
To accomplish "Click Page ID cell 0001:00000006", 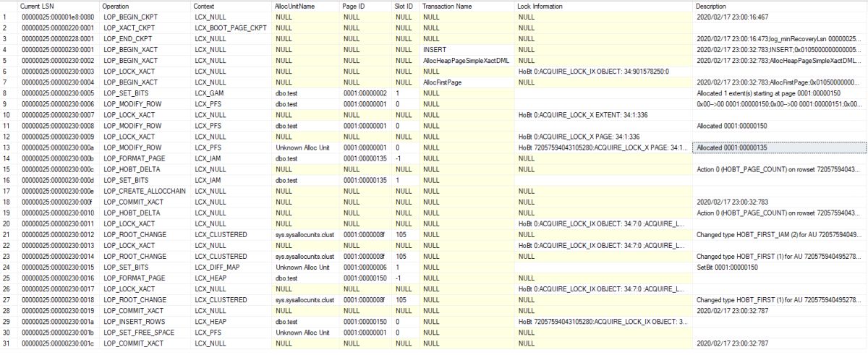I will pos(366,268).
